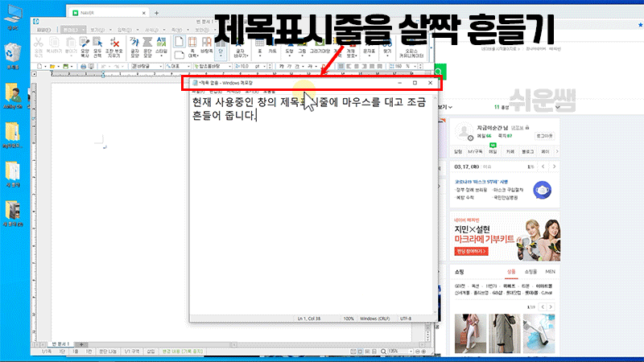
Task: Click the red 펀딩 참여하기 banner button
Action: click(x=471, y=251)
